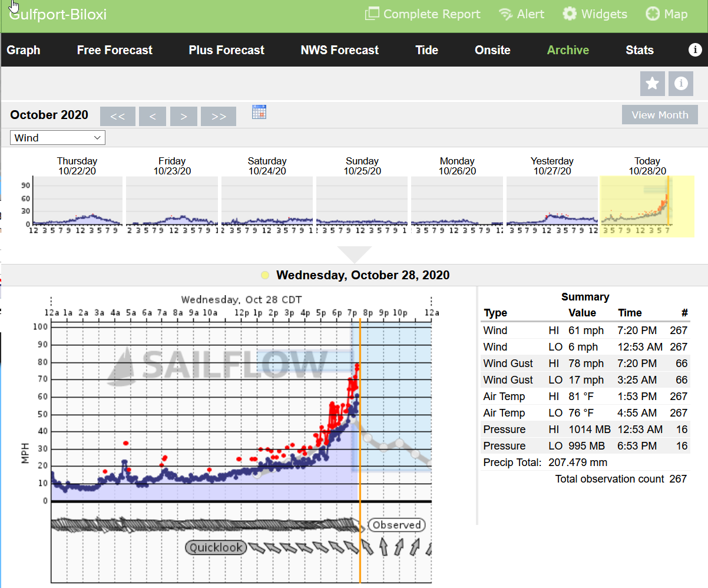Click the Alert signal icon
Image resolution: width=708 pixels, height=588 pixels.
[x=505, y=14]
